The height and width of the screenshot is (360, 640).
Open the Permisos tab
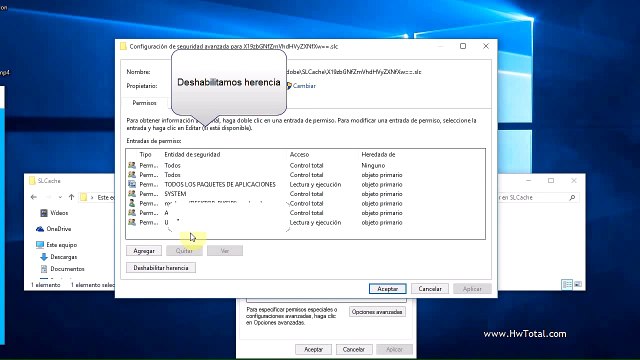point(144,103)
